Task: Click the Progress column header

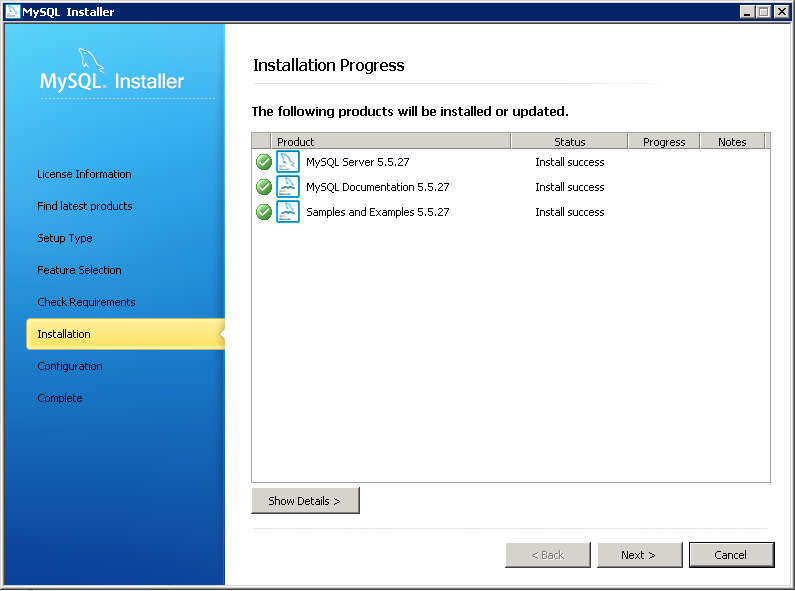Action: 664,141
